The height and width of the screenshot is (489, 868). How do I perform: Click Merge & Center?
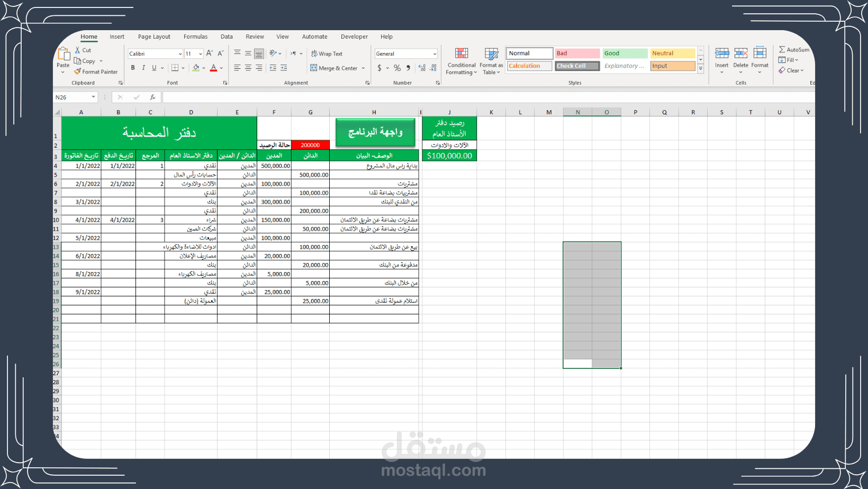pos(334,68)
